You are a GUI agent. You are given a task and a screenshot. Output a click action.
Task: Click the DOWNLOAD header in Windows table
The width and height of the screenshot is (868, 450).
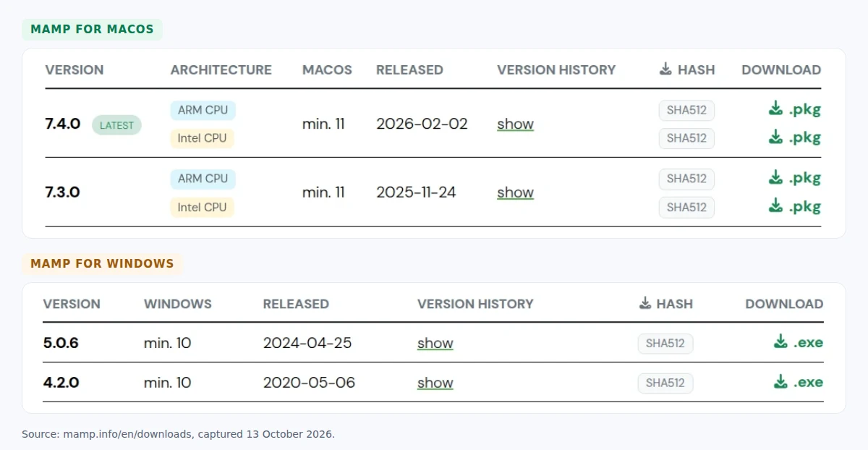pos(784,304)
